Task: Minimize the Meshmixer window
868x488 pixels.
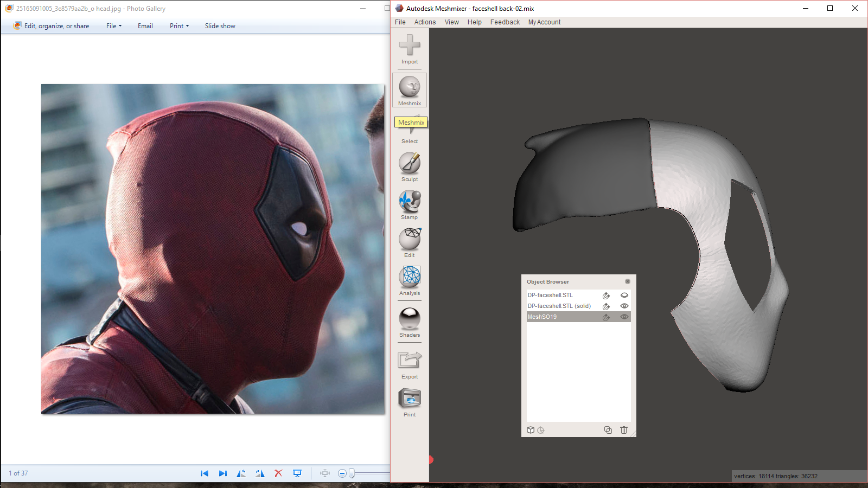Action: pyautogui.click(x=806, y=8)
